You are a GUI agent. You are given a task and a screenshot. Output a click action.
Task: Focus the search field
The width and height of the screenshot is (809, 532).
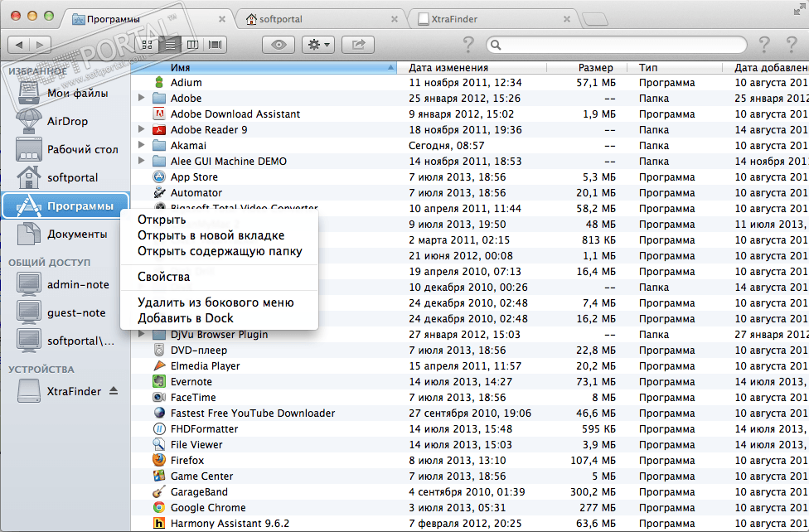(616, 45)
